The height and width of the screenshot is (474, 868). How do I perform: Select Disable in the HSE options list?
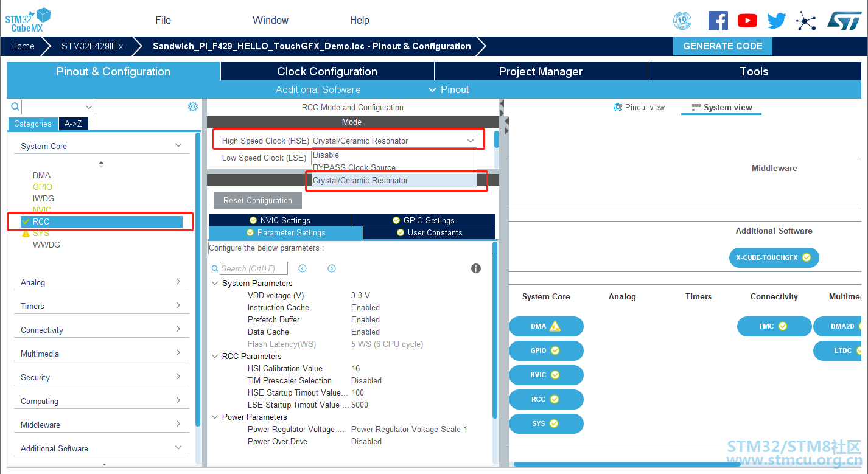[x=394, y=155]
